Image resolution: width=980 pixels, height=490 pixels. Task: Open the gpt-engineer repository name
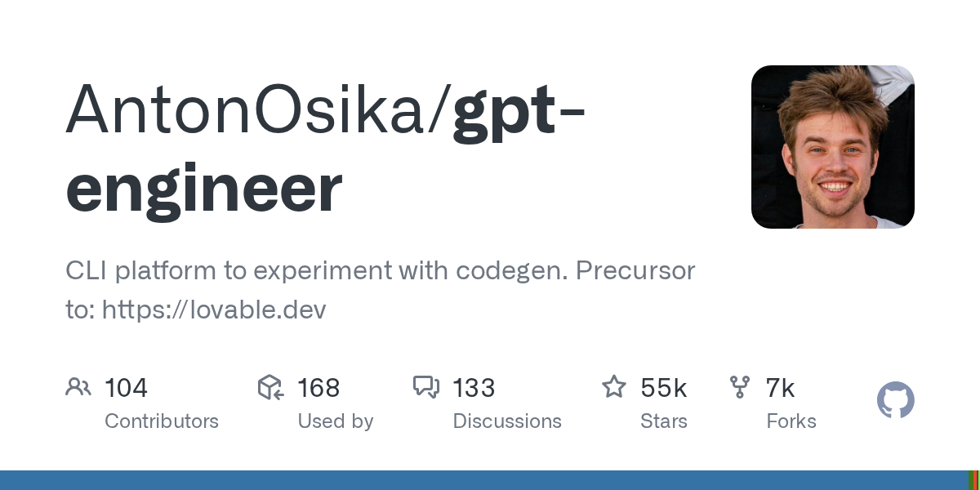point(204,189)
